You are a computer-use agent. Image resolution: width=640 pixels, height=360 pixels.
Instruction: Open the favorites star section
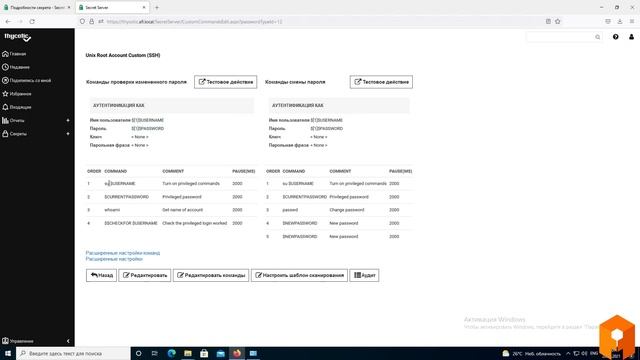17,93
